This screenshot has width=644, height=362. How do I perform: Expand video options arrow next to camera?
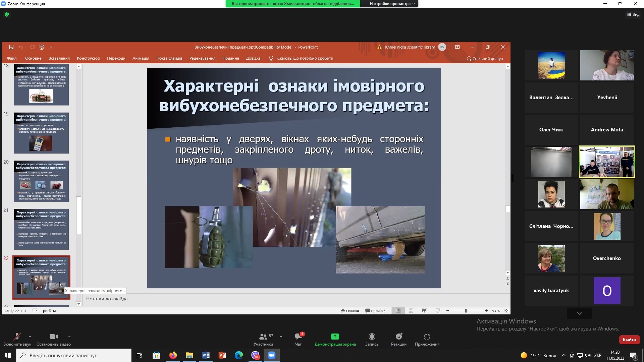click(69, 337)
